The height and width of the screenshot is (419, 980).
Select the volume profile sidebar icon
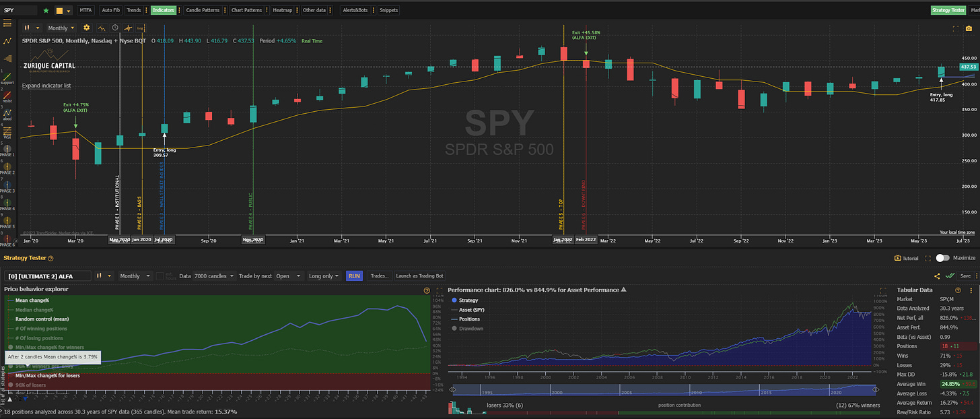pyautogui.click(x=7, y=59)
